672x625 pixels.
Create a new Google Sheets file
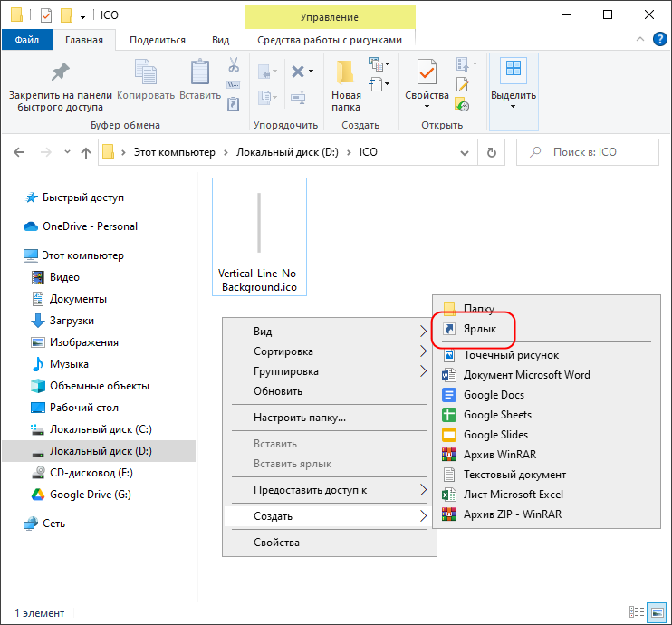point(546,415)
